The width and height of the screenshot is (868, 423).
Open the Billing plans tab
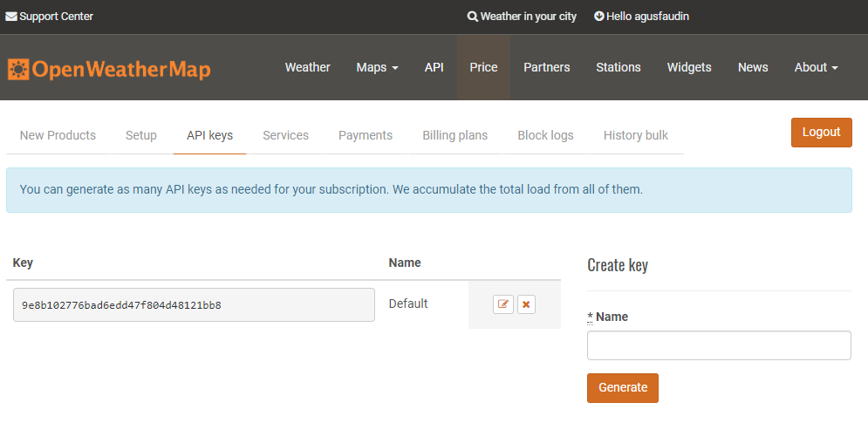[455, 136]
